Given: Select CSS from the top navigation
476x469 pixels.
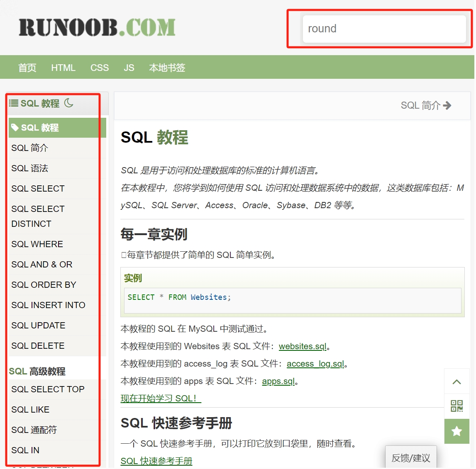Looking at the screenshot, I should 100,68.
